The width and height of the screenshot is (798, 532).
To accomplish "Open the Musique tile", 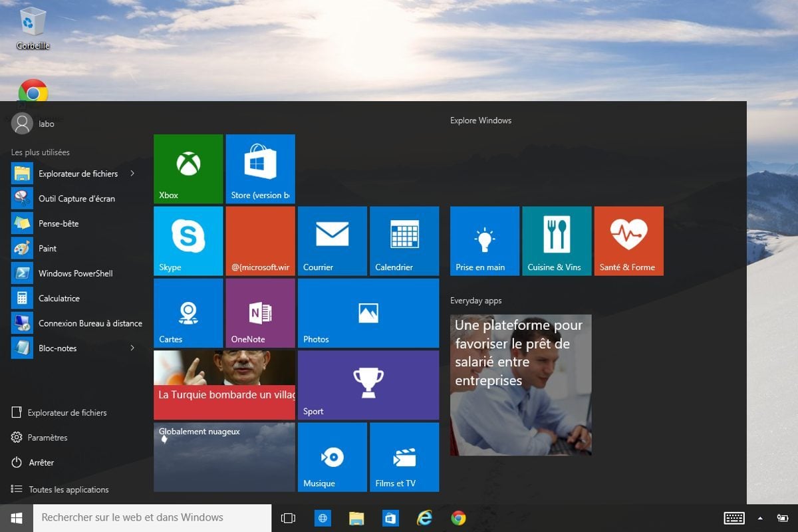I will coord(332,457).
